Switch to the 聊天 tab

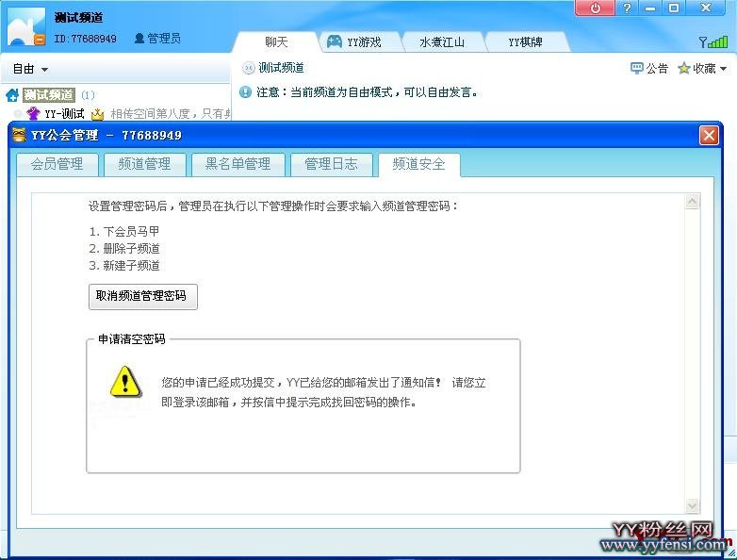pyautogui.click(x=276, y=42)
